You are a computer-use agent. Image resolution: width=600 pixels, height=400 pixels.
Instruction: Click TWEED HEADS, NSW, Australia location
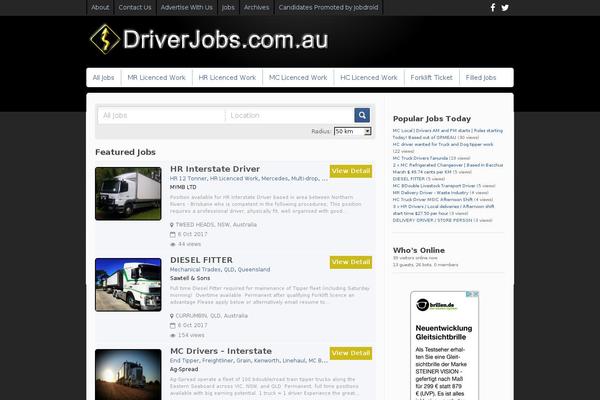[x=216, y=225]
